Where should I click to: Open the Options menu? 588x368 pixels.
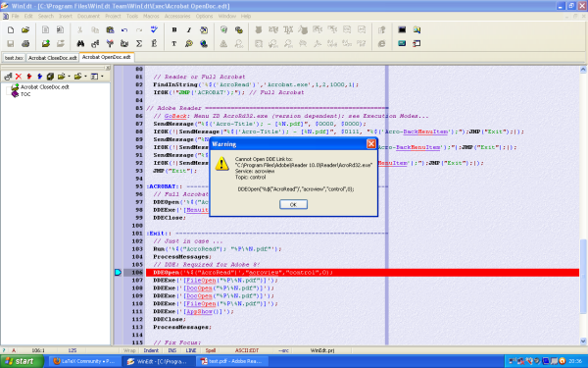tap(204, 16)
